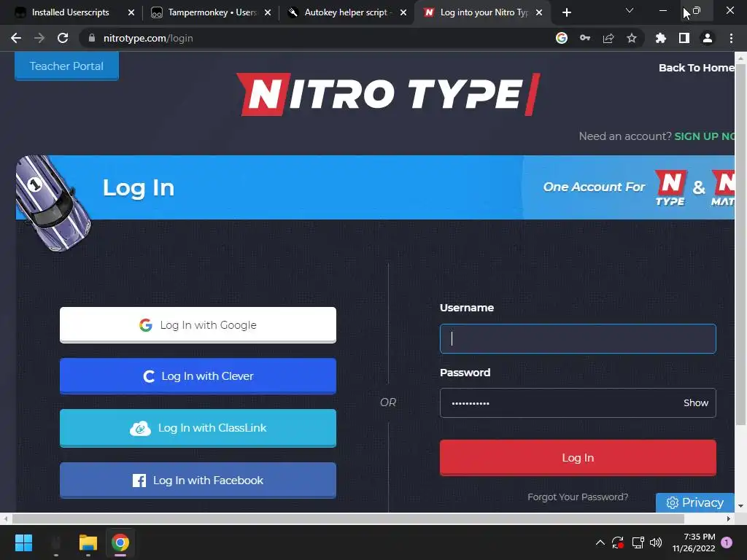
Task: Switch to Autokey helper script tab
Action: point(348,12)
